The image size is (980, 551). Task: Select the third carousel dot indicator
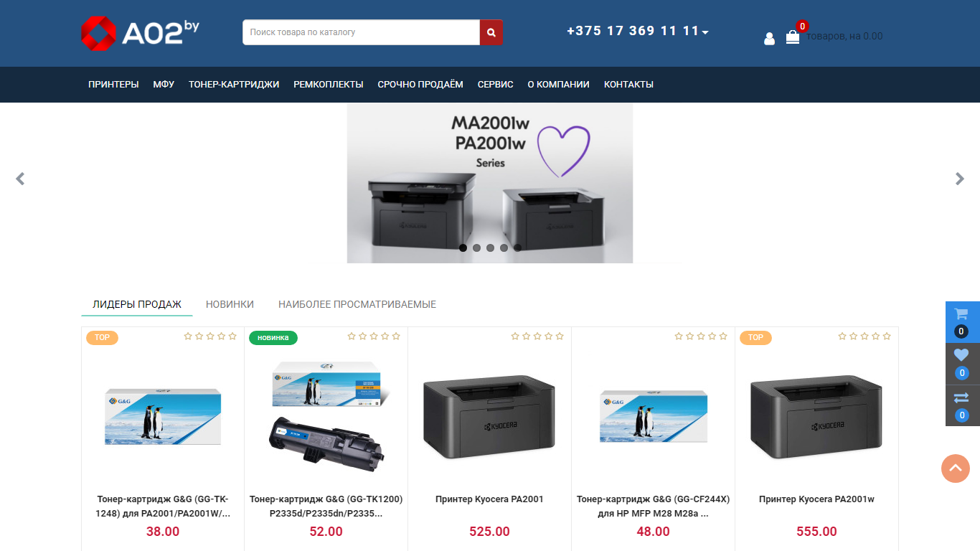(490, 248)
